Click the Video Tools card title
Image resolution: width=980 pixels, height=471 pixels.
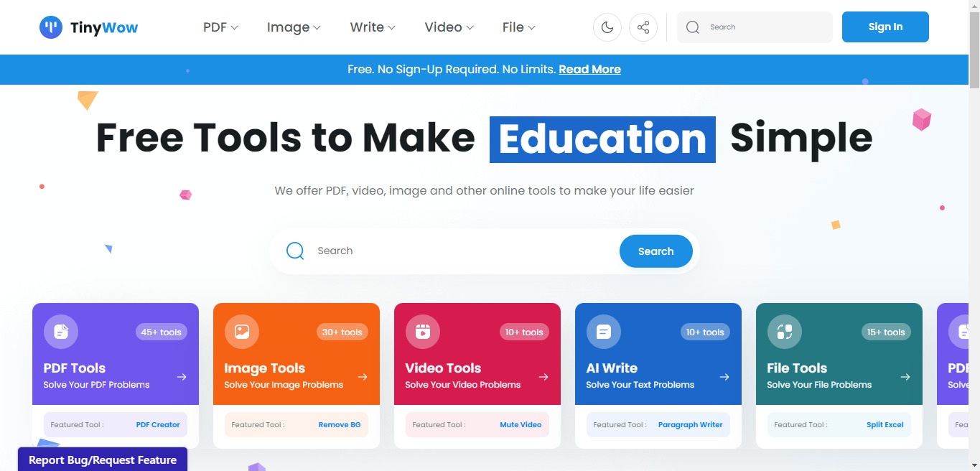443,368
